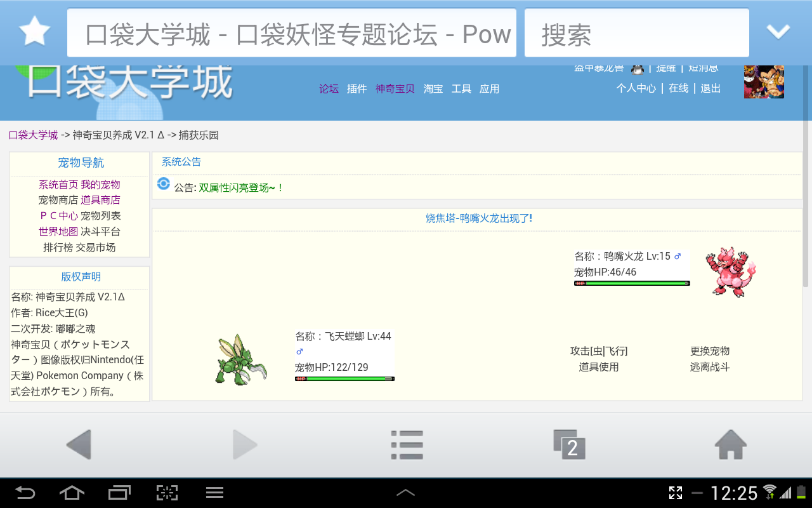
Task: Click the 口袋大学城 site logo
Action: click(130, 81)
